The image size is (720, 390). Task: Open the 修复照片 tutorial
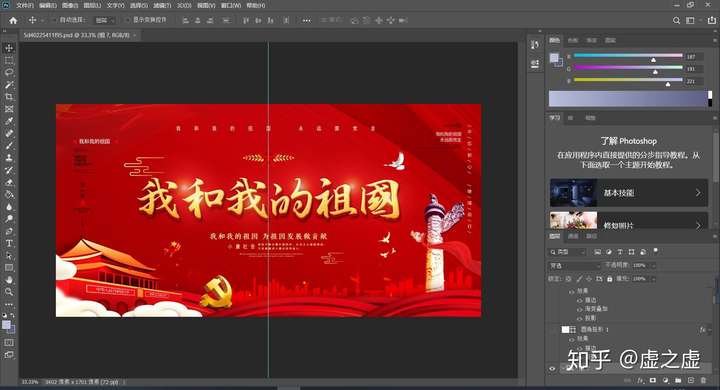pyautogui.click(x=629, y=221)
